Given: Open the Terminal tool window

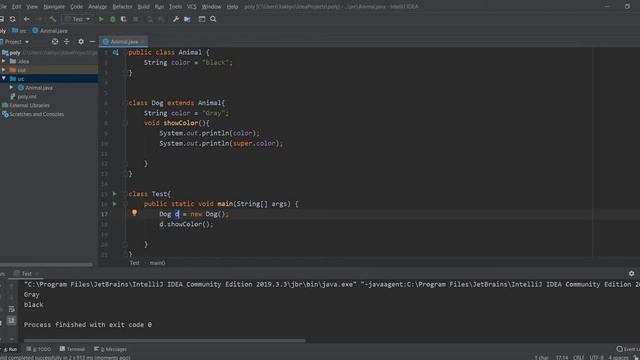Looking at the screenshot, I should (x=72, y=349).
